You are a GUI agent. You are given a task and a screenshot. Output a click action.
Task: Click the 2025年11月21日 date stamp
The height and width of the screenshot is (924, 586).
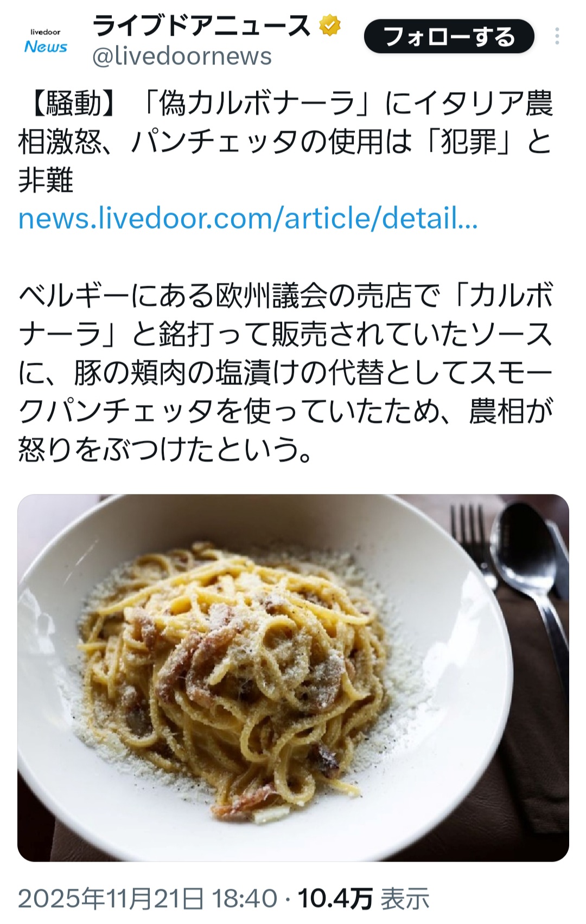pos(111,899)
